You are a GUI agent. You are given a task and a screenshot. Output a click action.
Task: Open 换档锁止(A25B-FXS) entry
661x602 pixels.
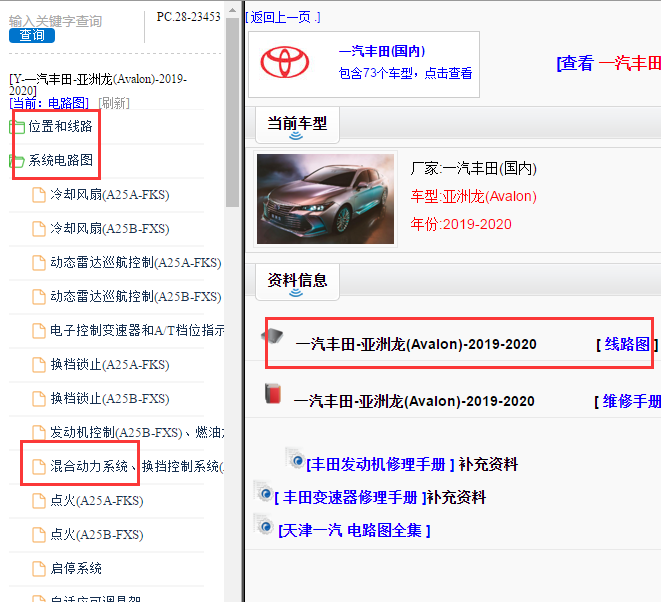click(x=110, y=399)
